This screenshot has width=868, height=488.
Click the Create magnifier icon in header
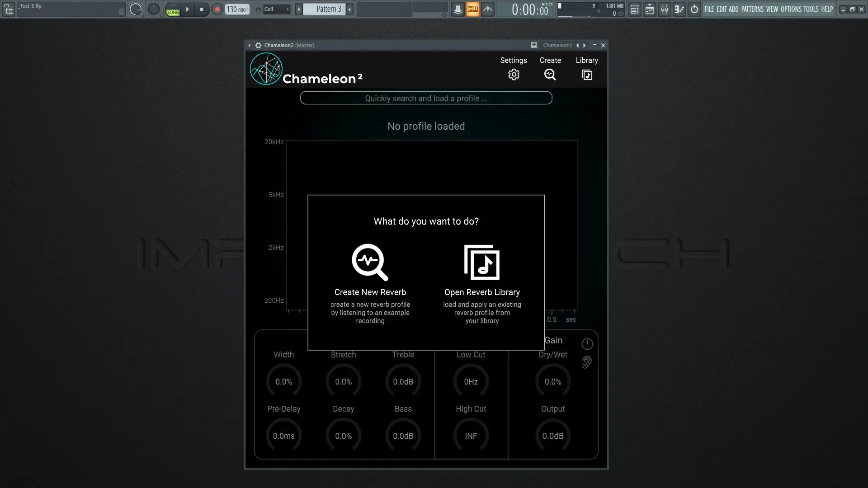pos(550,75)
